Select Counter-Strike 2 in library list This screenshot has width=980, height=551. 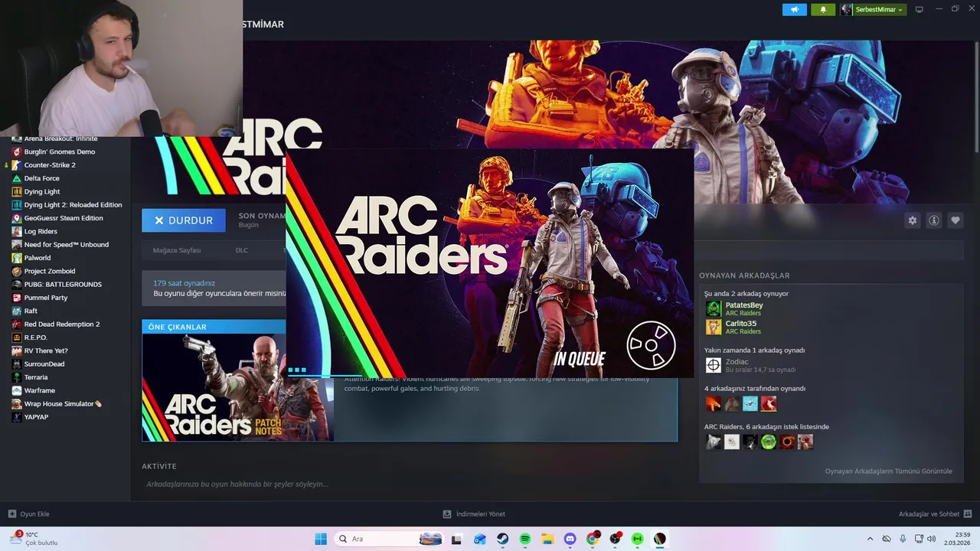coord(49,165)
